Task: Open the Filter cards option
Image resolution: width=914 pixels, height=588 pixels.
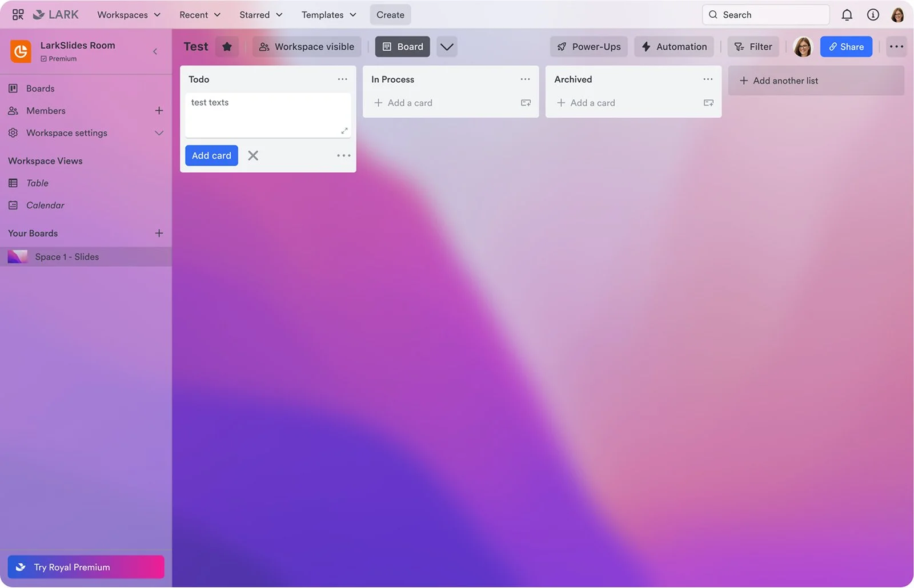Action: coord(753,47)
